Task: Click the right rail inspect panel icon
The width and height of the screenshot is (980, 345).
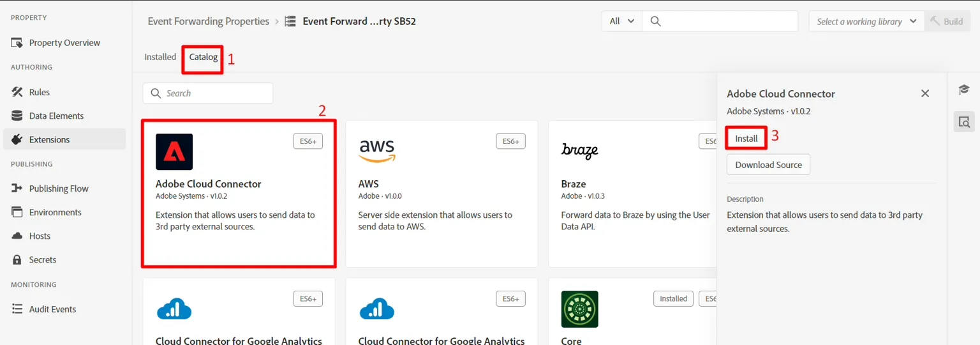Action: click(x=964, y=121)
